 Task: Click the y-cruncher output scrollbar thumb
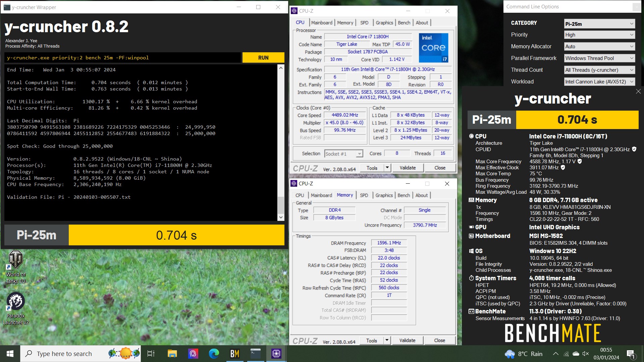click(281, 205)
